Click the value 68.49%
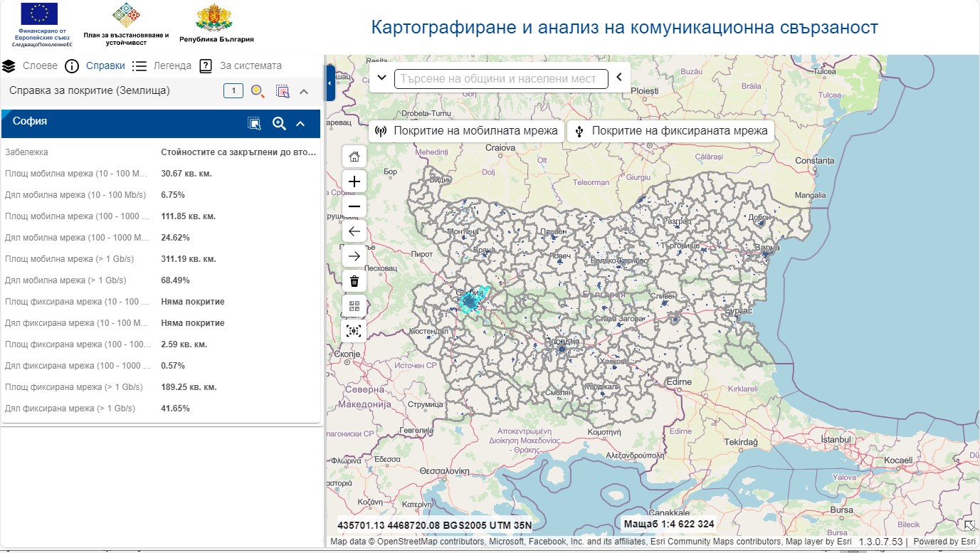Screen dimensions: 980x553 click(176, 280)
